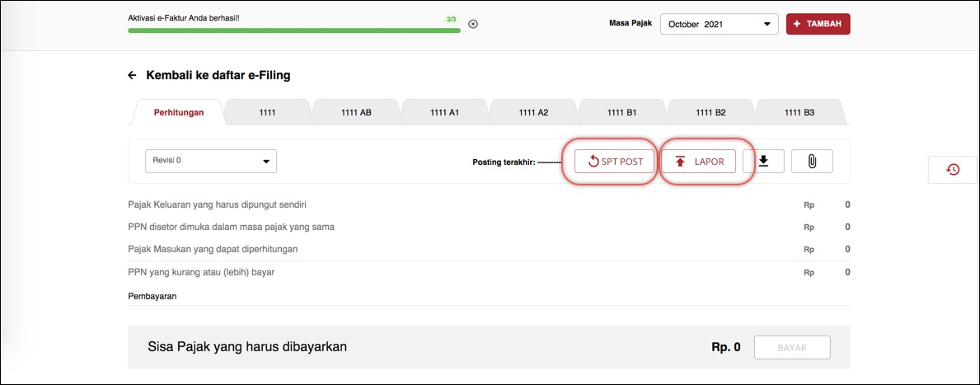Go to the 1111 A1 tab
This screenshot has height=385, width=980.
coord(444,112)
